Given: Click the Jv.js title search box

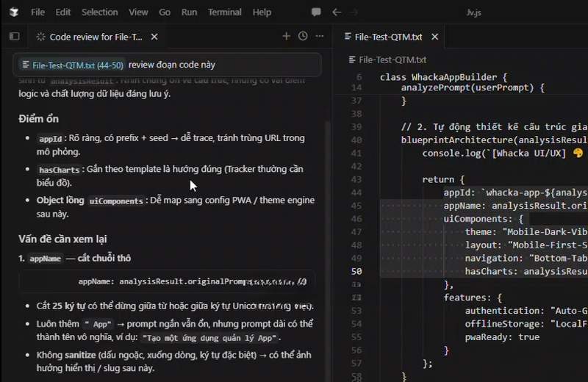Looking at the screenshot, I should click(x=474, y=12).
